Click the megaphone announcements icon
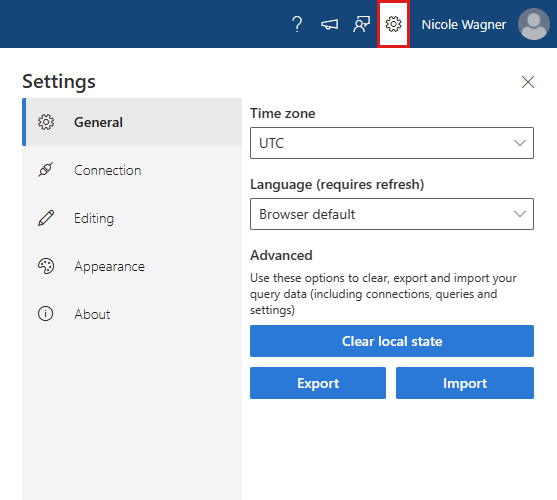The image size is (557, 500). pyautogui.click(x=329, y=24)
